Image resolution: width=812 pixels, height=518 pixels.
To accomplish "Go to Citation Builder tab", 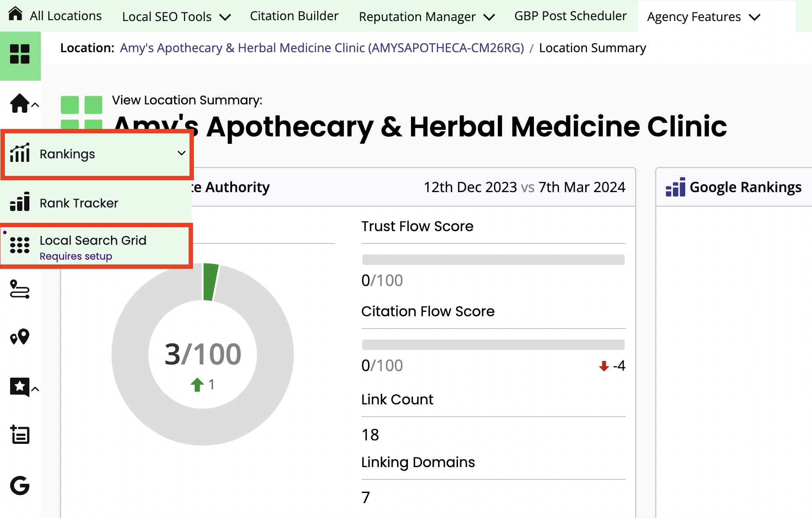I will 294,16.
